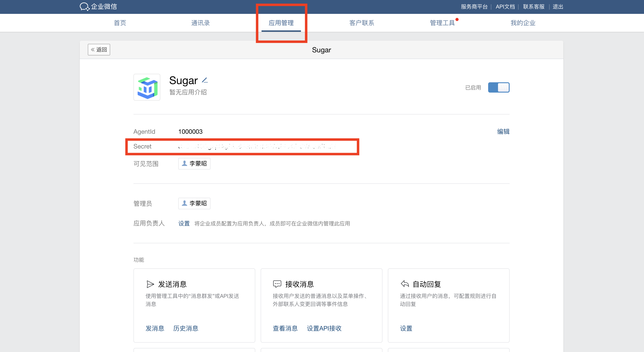Toggle the 已启用 app switch
644x352 pixels.
pos(498,87)
